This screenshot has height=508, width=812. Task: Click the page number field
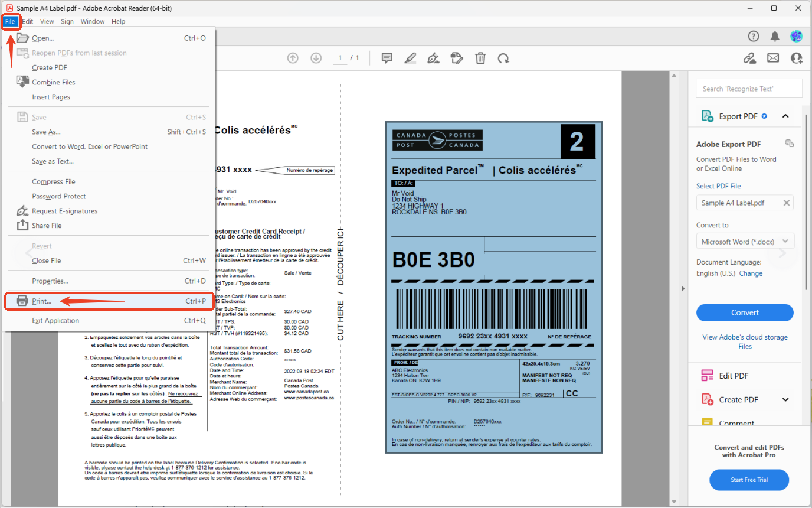[339, 58]
